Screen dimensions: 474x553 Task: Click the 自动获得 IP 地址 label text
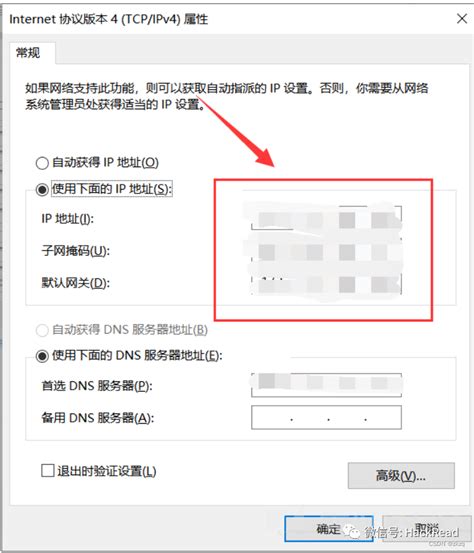105,163
